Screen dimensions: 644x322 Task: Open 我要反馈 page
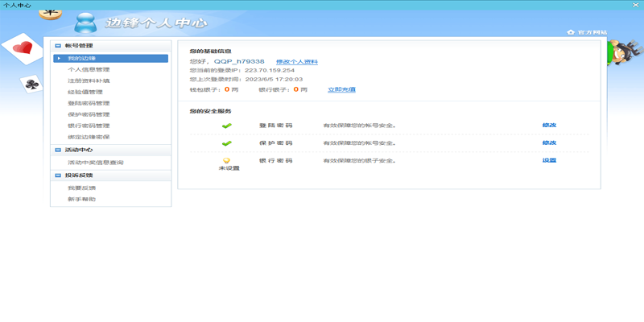(x=82, y=188)
